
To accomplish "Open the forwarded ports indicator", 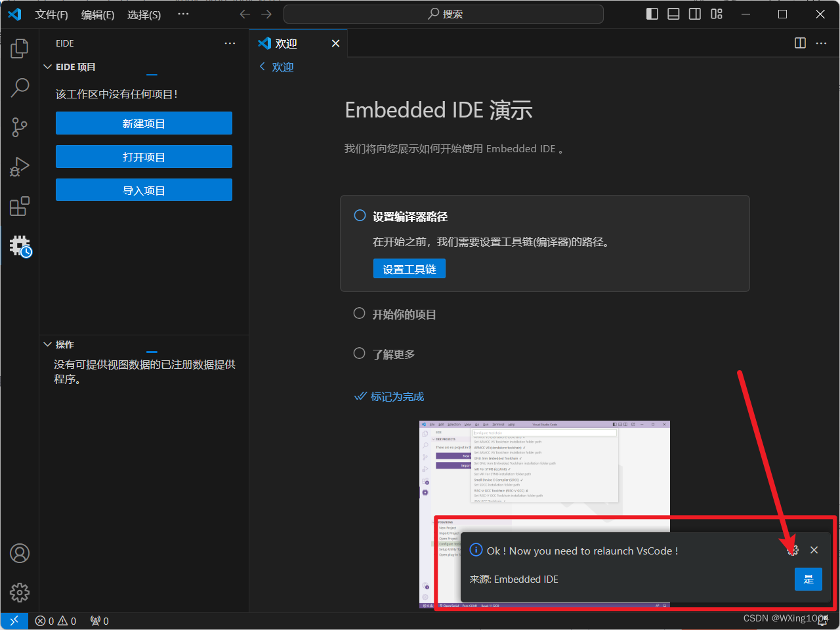I will (98, 620).
